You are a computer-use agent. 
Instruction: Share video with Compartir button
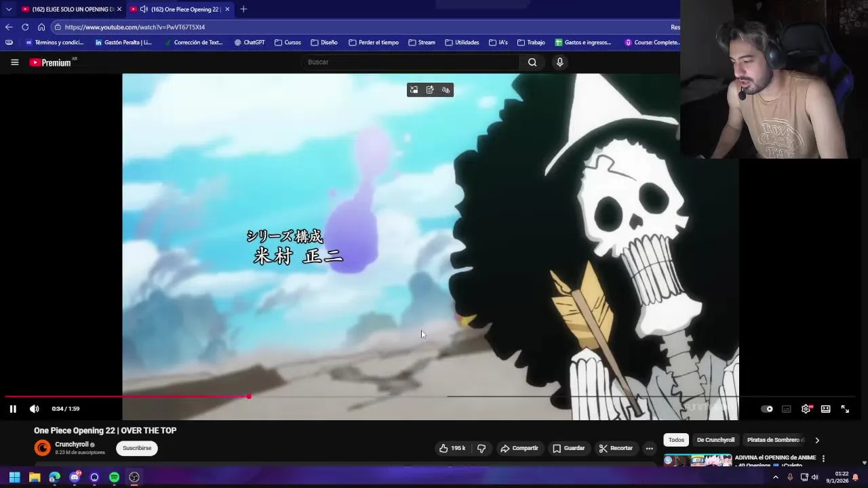519,448
